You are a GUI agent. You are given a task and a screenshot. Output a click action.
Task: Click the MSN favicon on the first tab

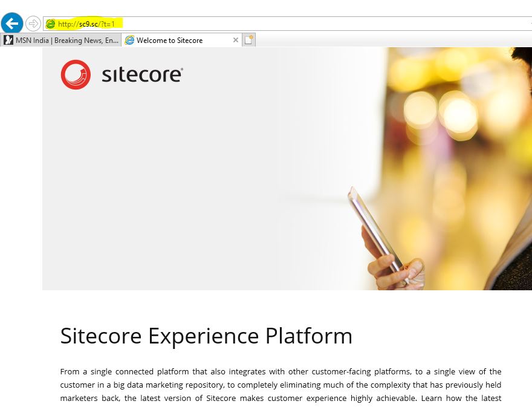9,40
